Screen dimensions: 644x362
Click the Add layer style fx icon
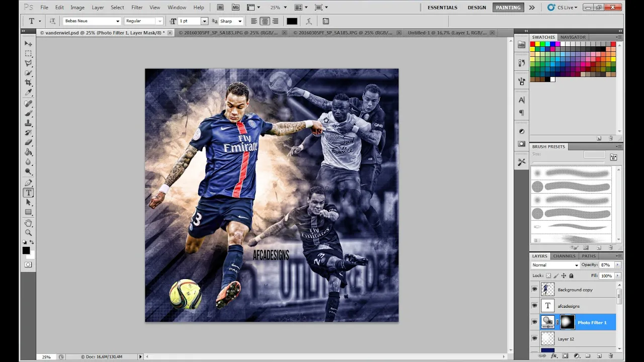553,355
